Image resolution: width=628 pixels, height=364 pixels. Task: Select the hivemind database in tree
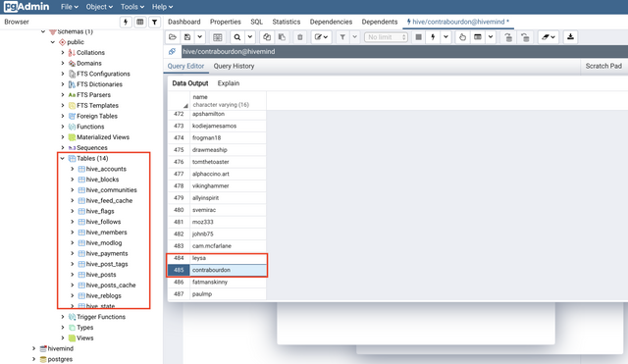61,348
